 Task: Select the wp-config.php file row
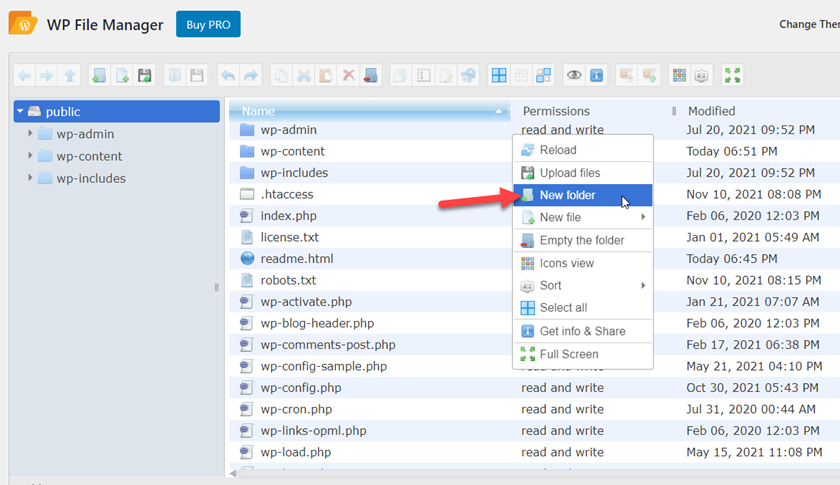535,387
